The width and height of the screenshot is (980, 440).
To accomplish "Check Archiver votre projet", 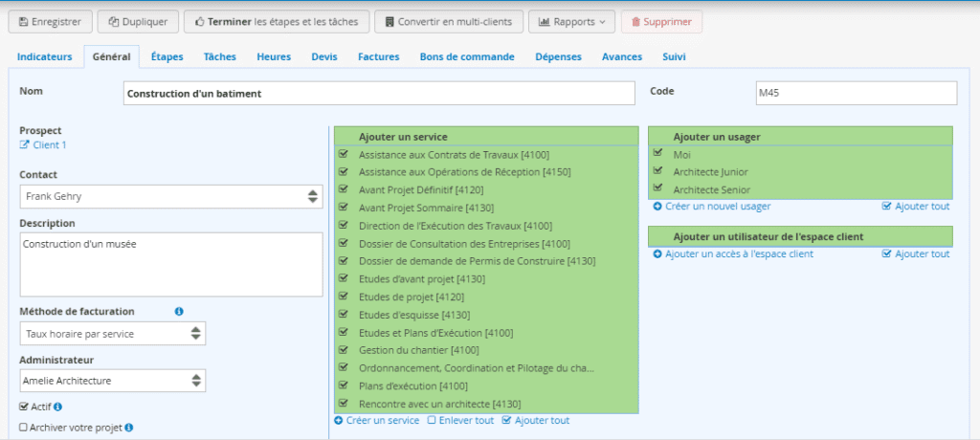I will [x=23, y=429].
